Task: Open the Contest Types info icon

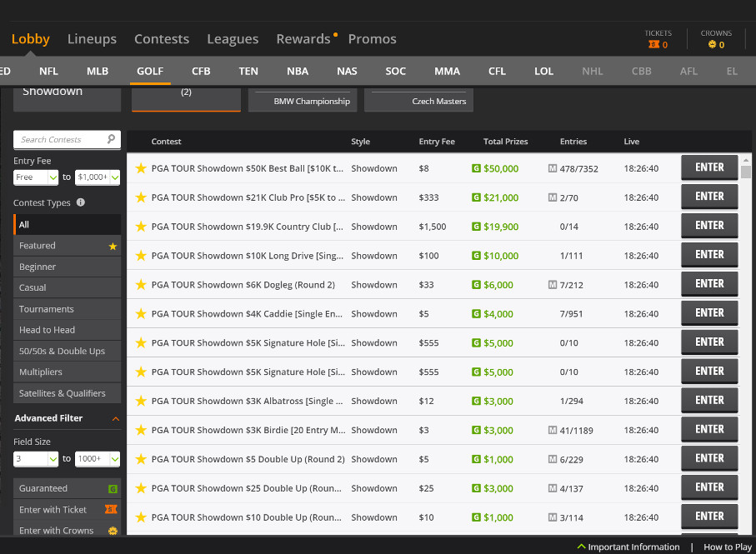Action: 81,202
